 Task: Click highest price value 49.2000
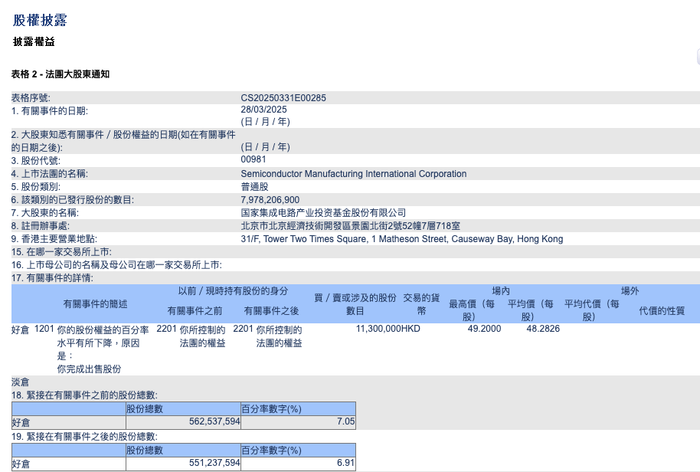coord(484,329)
